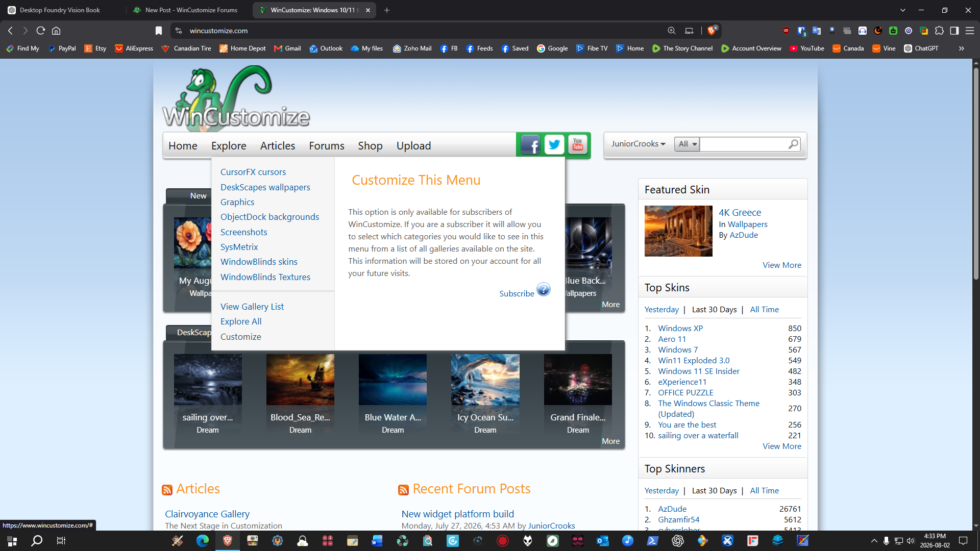Click the bookmark page icon in address bar
Viewport: 980px width, 551px height.
point(159,31)
